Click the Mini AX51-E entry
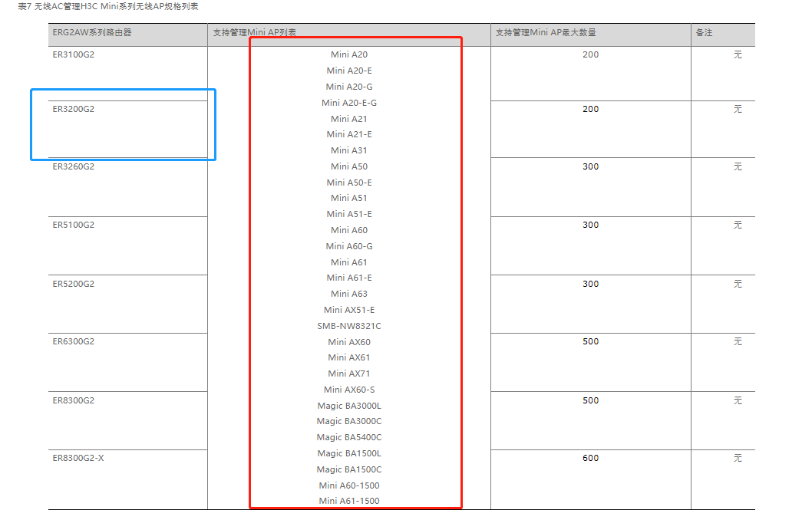The width and height of the screenshot is (812, 520). [x=349, y=310]
